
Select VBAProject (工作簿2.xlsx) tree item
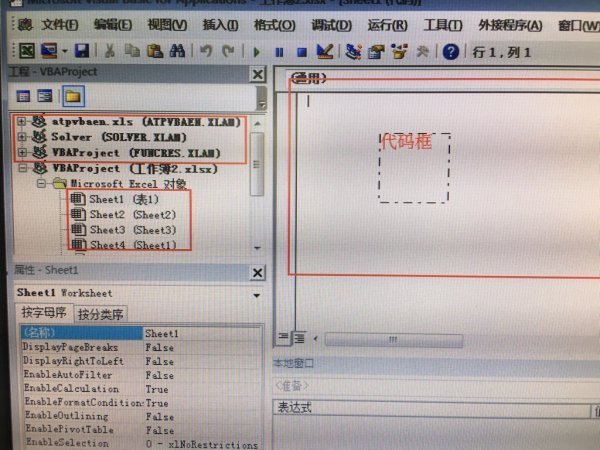pos(126,168)
